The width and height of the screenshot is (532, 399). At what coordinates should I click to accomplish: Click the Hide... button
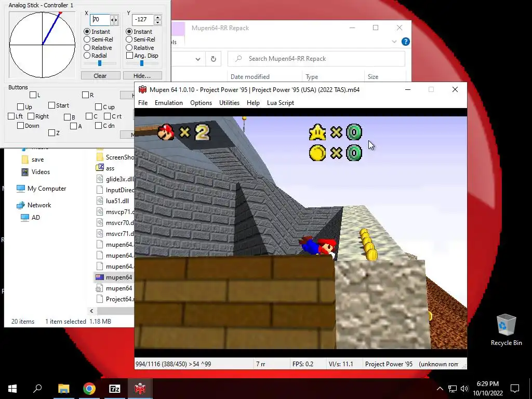[142, 76]
